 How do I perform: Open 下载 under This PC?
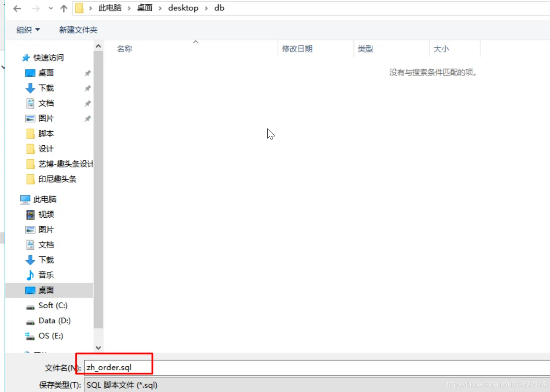[46, 260]
